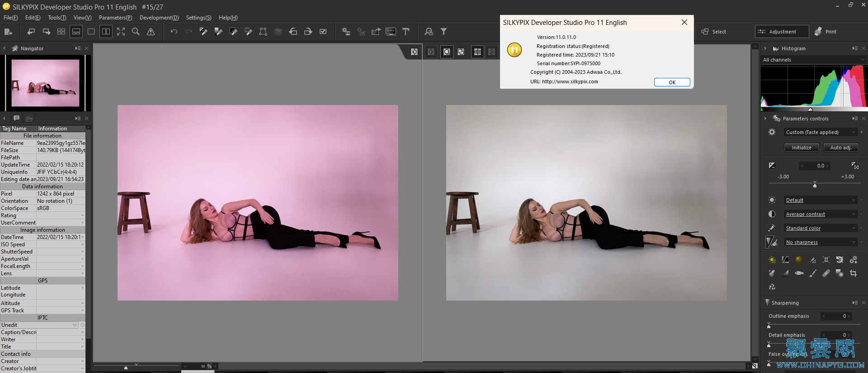Image resolution: width=868 pixels, height=373 pixels.
Task: Click the export/share arrow icon
Action: click(x=376, y=32)
